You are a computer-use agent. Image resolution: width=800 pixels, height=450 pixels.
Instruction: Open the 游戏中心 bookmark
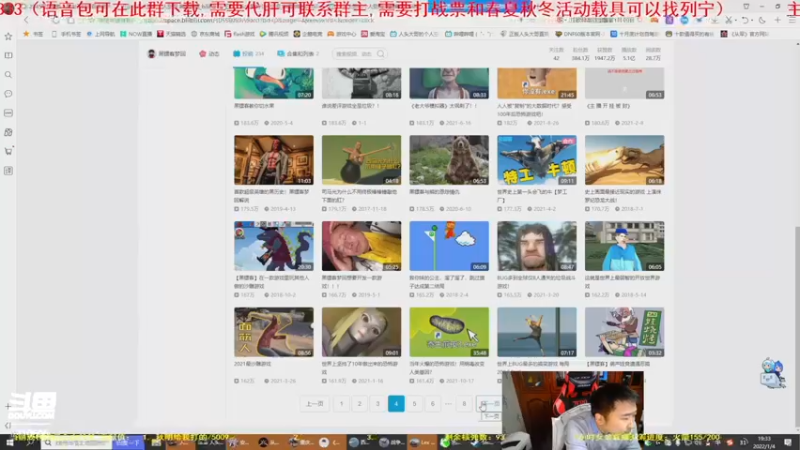[342, 34]
